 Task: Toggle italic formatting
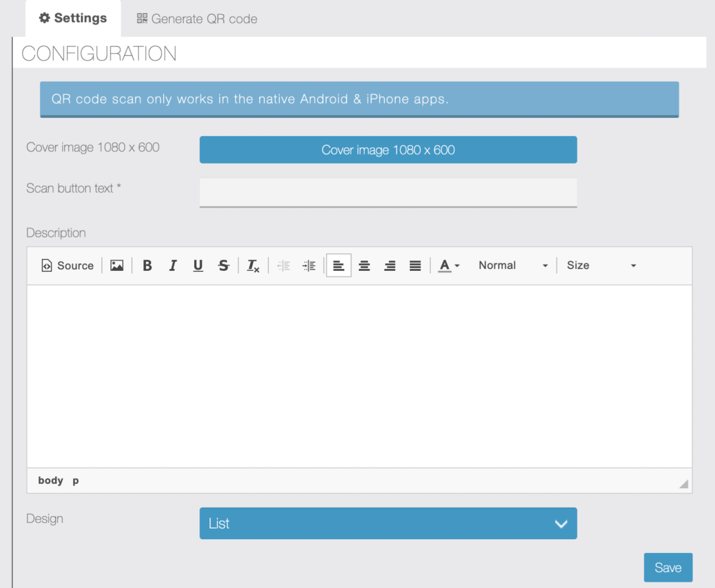172,265
